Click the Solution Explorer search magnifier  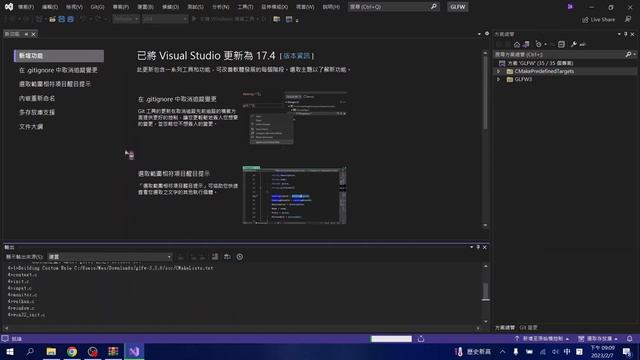pos(628,54)
